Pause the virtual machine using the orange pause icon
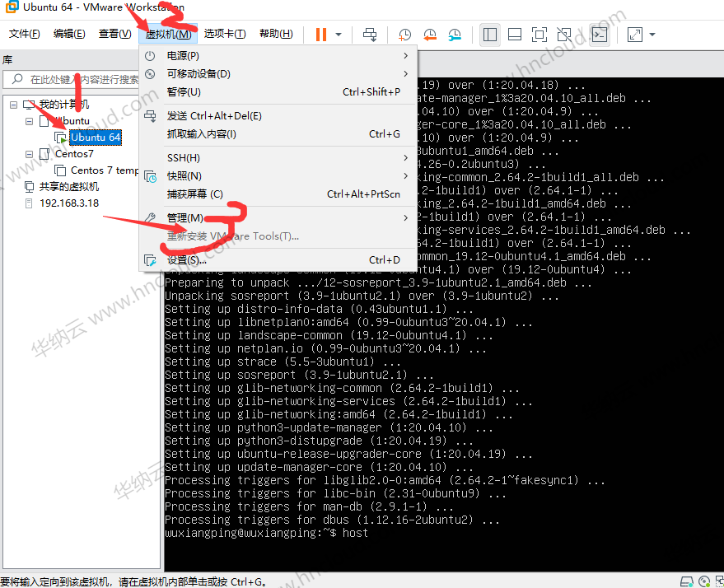Screen dimensions: 724x588 tap(321, 35)
